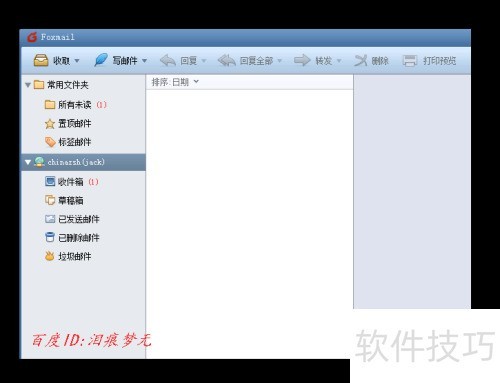
Task: Click the 回复 reply arrow icon
Action: point(168,60)
